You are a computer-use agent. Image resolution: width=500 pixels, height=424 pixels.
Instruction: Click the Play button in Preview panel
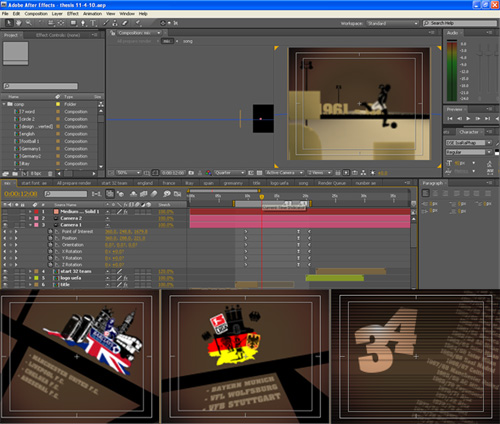pyautogui.click(x=468, y=118)
